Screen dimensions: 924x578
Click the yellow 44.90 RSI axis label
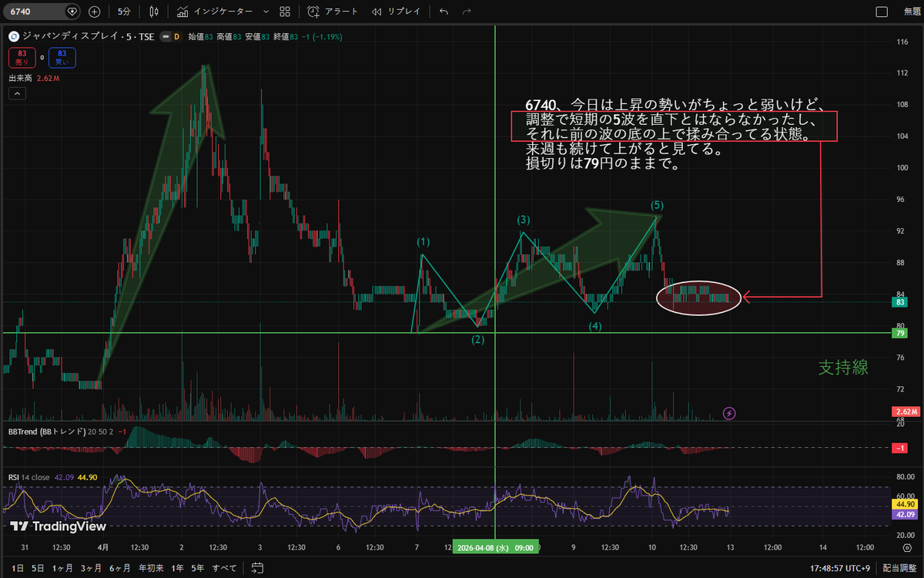pos(903,505)
